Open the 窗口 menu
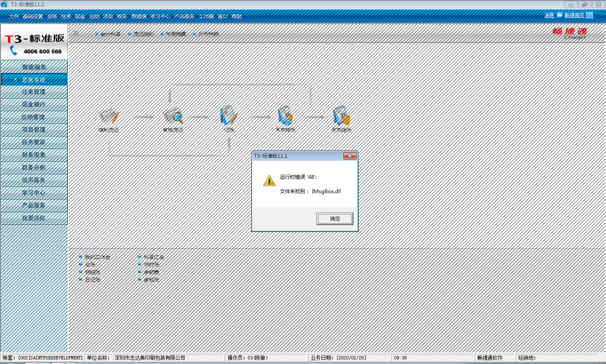 (223, 16)
